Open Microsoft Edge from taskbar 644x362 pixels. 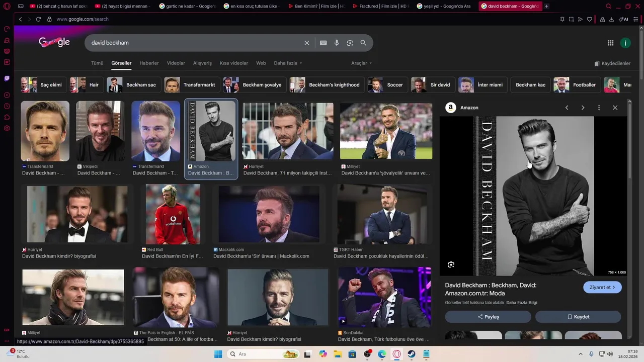(382, 354)
